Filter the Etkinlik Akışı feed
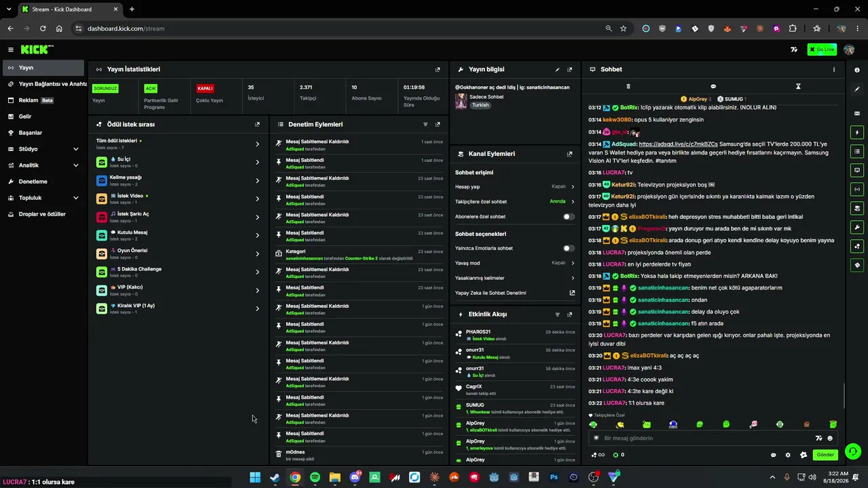The height and width of the screenshot is (488, 868). 557,314
